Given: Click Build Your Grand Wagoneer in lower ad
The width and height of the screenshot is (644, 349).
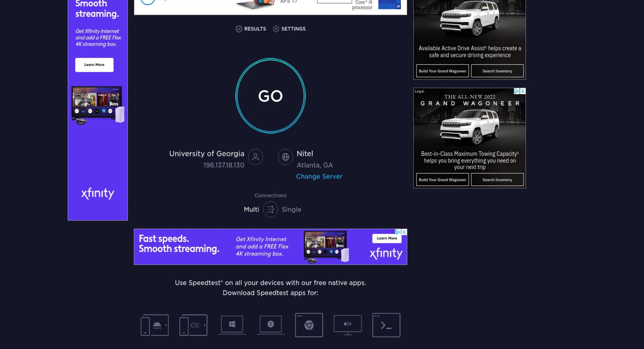Looking at the screenshot, I should tap(442, 180).
